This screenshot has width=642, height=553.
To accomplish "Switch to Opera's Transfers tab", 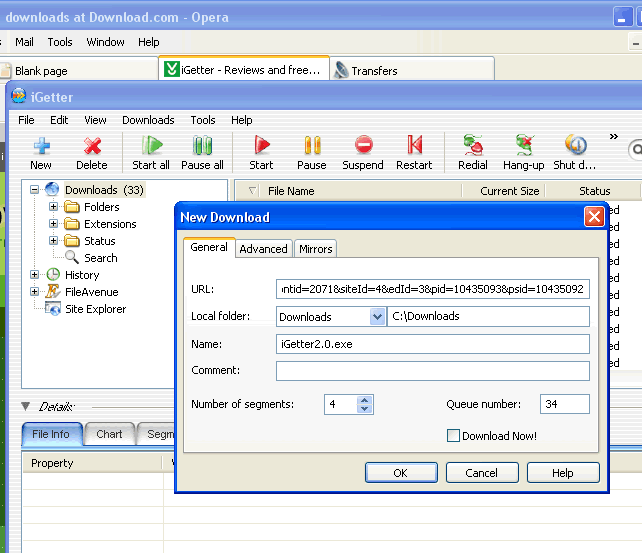I will click(x=412, y=69).
